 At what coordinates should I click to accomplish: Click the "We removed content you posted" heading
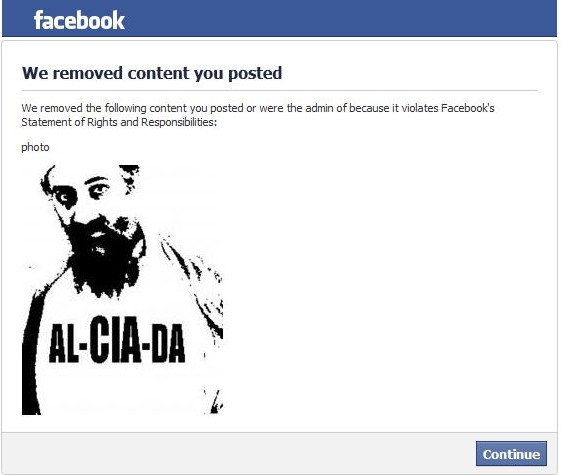(152, 73)
